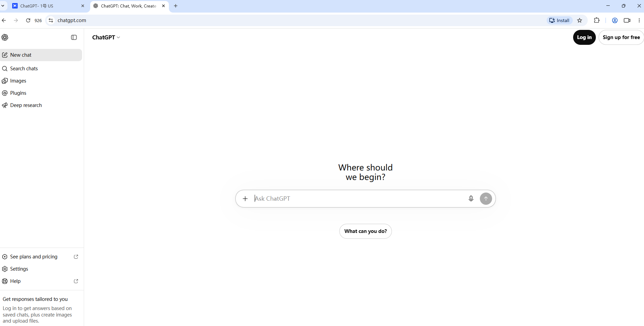The height and width of the screenshot is (326, 644).
Task: Open See plans and pricing
Action: pyautogui.click(x=41, y=257)
